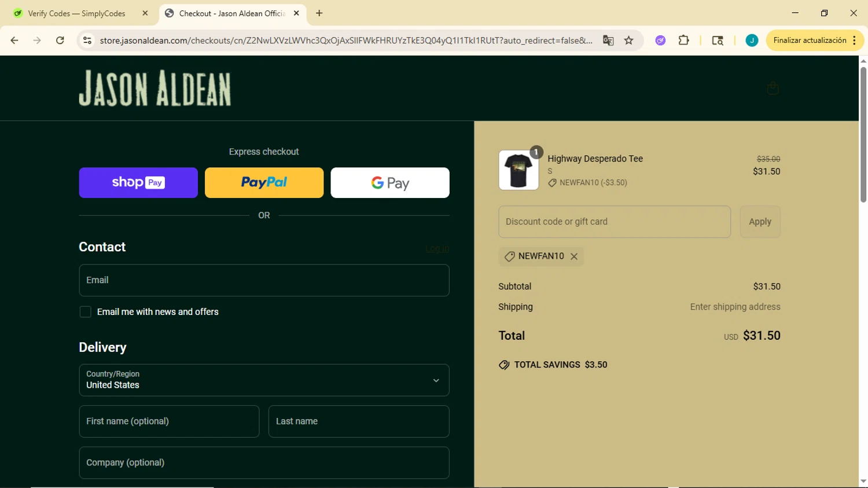The width and height of the screenshot is (868, 488).
Task: Click the Enter shipping address text
Action: coord(735,307)
